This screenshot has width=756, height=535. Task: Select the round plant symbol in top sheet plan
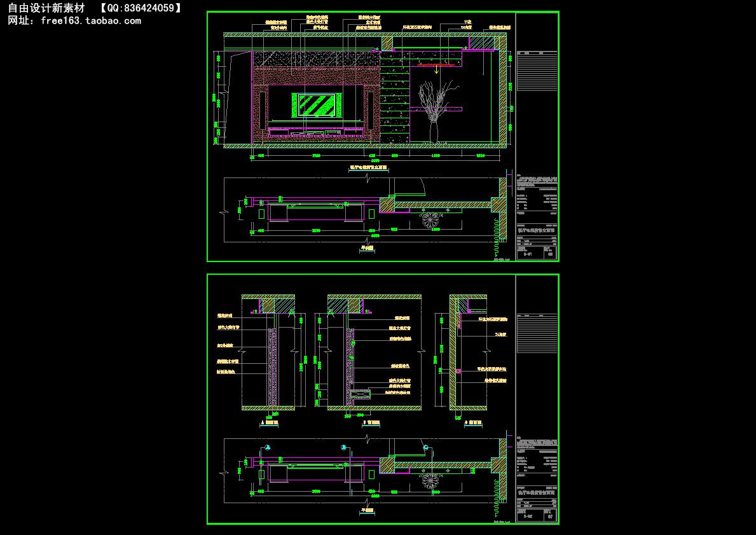click(430, 221)
